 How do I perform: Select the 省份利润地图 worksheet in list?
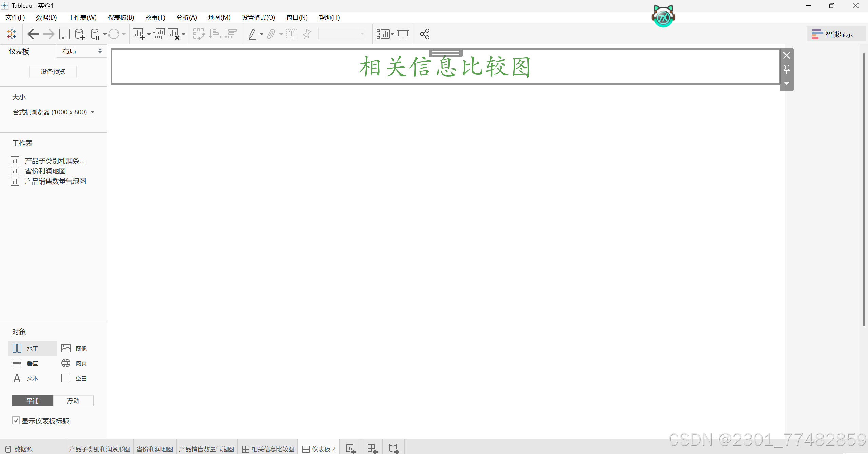coord(45,171)
